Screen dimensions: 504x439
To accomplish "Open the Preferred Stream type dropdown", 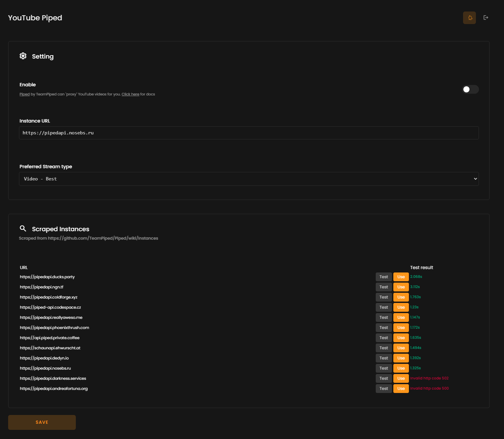I will point(249,179).
